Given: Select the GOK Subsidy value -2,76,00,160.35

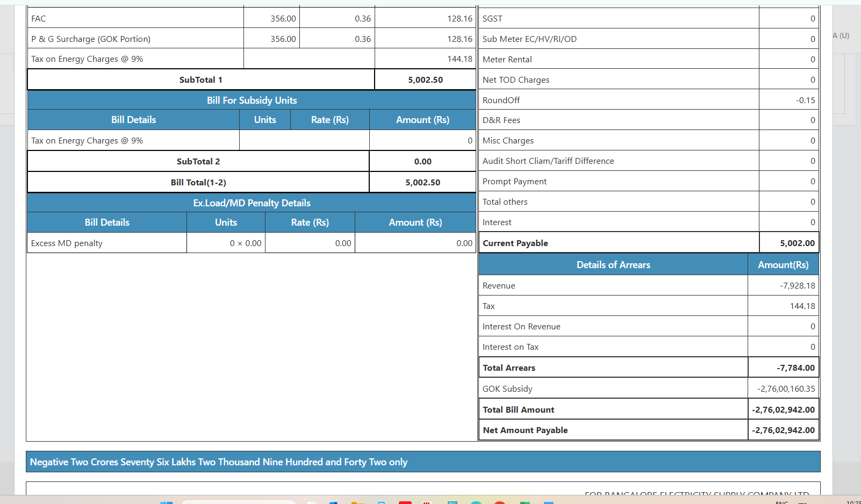Looking at the screenshot, I should pyautogui.click(x=786, y=389).
